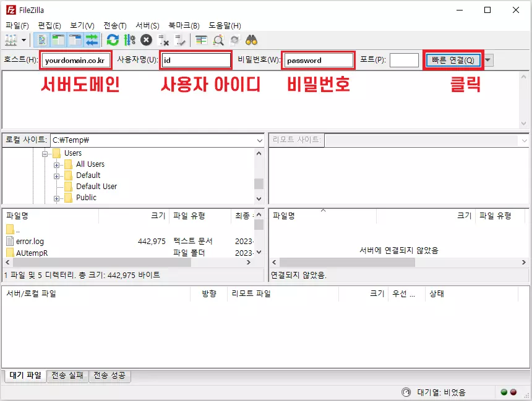532x401 pixels.
Task: Open the Site Manager
Action: [11, 40]
